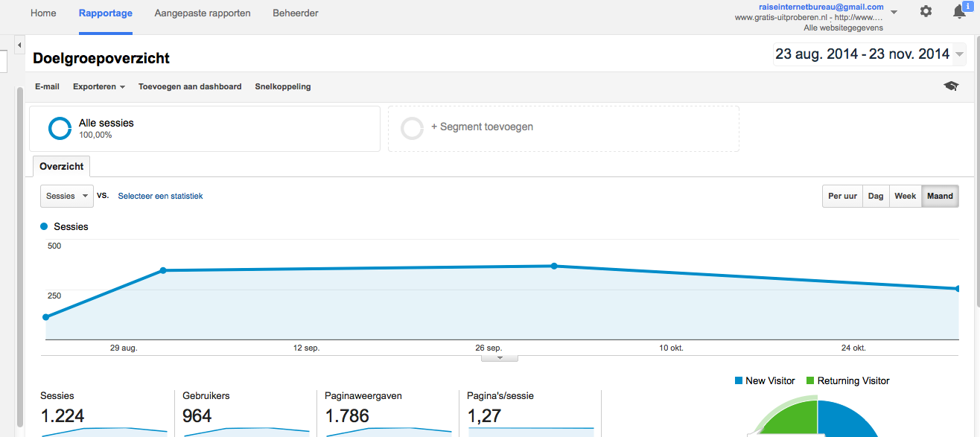Click + Segment toevoegen

click(x=482, y=127)
